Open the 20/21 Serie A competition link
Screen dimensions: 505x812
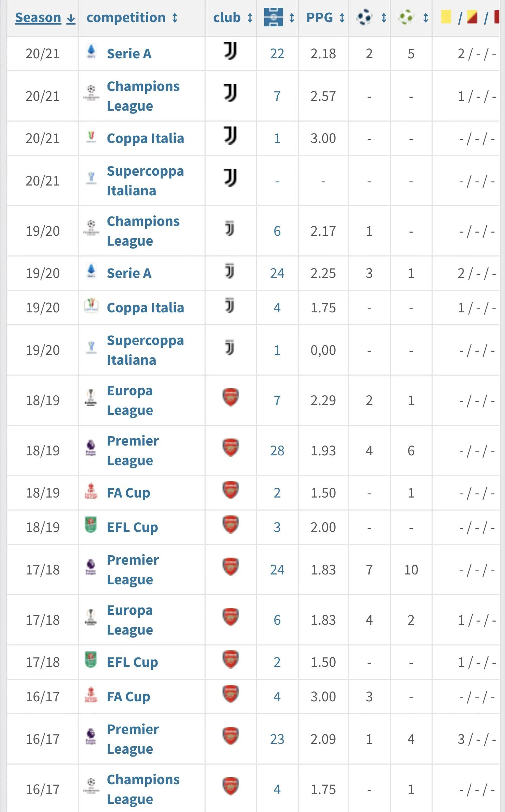(129, 54)
